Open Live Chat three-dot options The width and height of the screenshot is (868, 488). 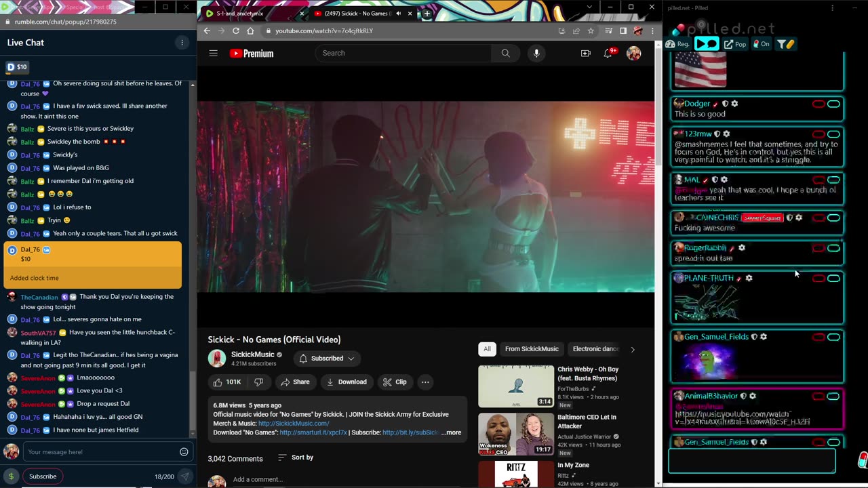182,43
